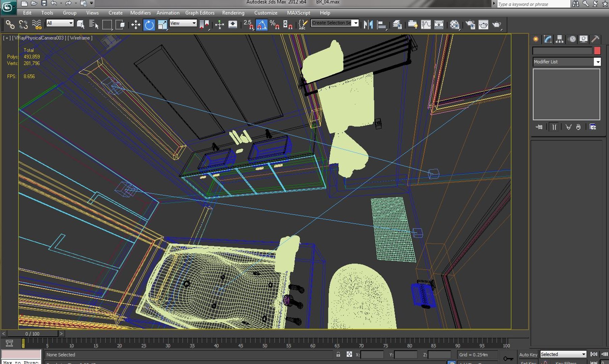The image size is (609, 364).
Task: Open Render Setup dialog
Action: [x=470, y=25]
